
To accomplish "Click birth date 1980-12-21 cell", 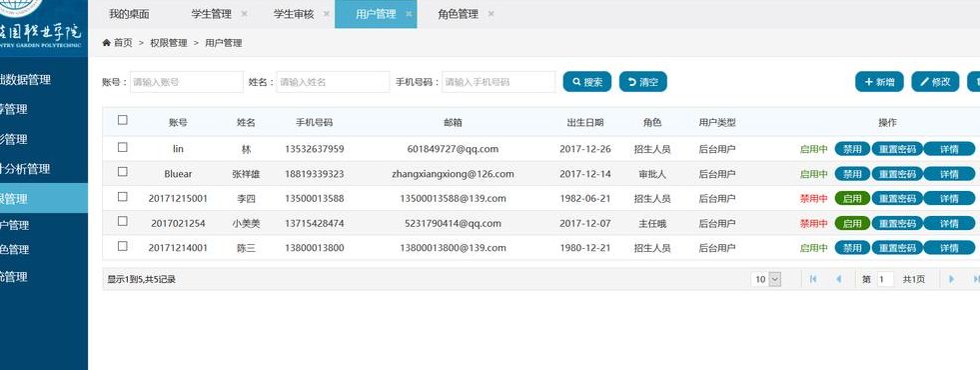I will tap(585, 248).
